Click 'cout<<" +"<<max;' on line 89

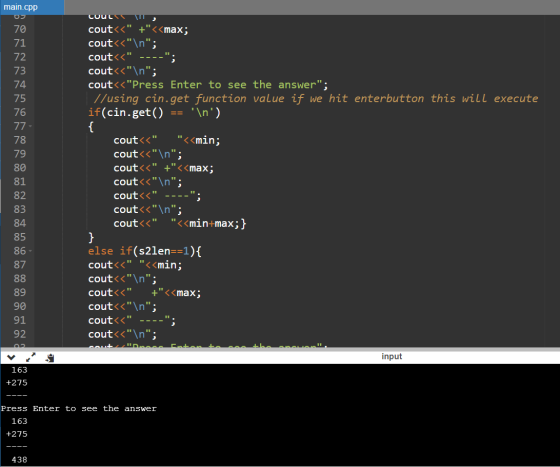coord(145,293)
